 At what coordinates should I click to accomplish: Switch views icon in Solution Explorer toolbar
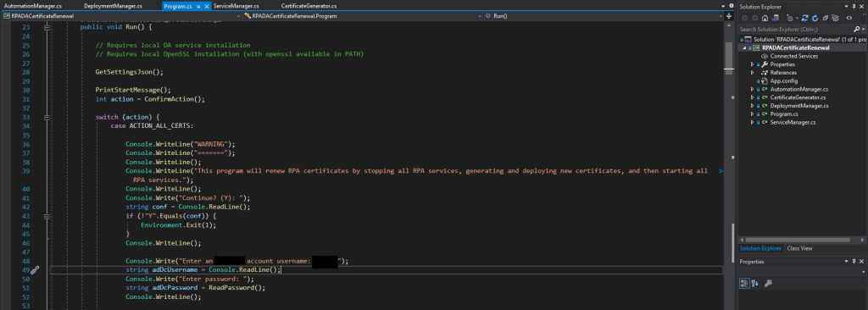[x=776, y=18]
